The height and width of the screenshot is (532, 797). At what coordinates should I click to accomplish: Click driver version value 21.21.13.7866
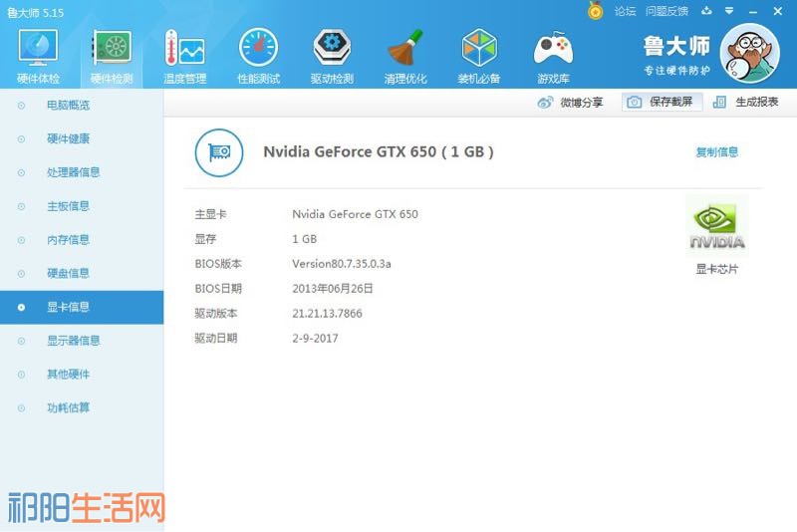pos(328,314)
